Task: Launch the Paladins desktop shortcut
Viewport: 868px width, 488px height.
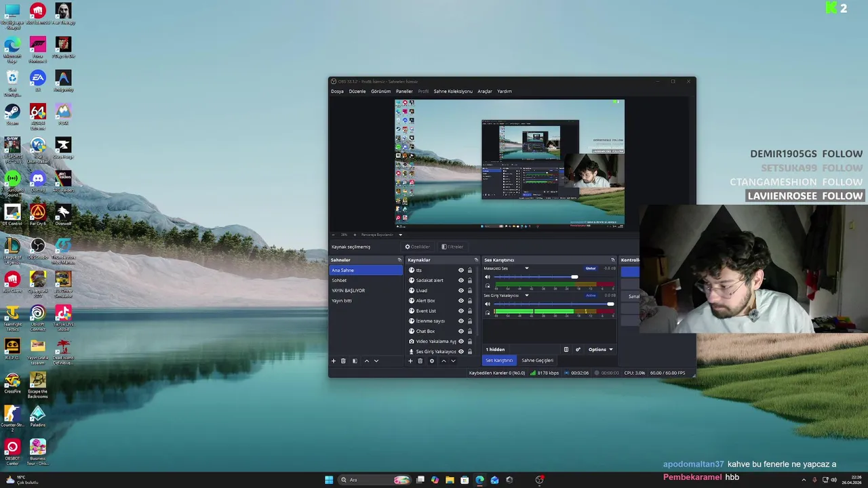Action: coord(37,415)
